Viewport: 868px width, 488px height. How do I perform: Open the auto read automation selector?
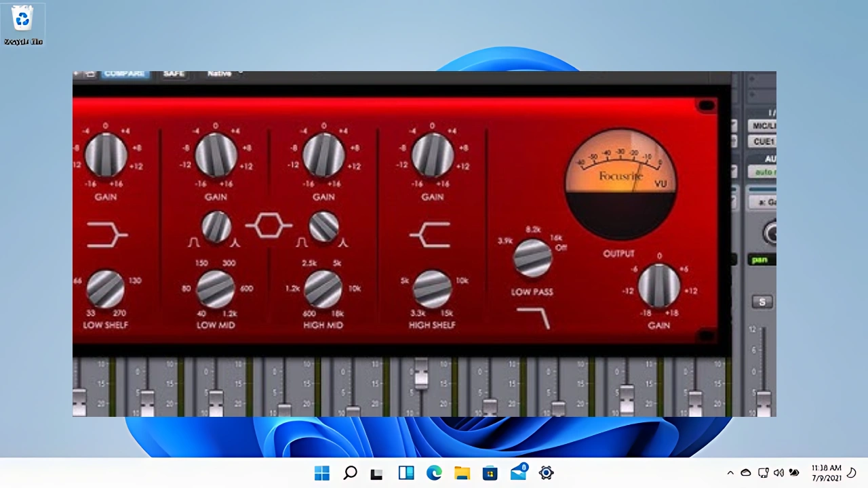[762, 172]
